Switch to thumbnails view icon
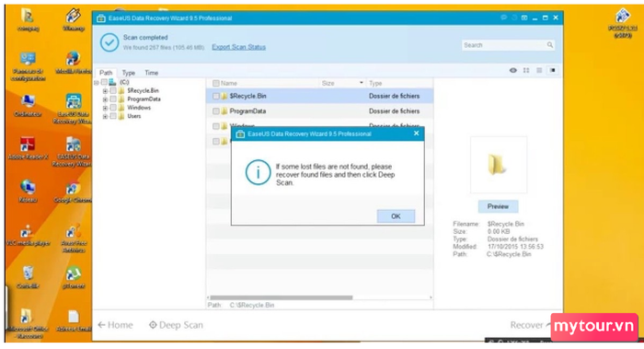This screenshot has height=349, width=644. (526, 70)
